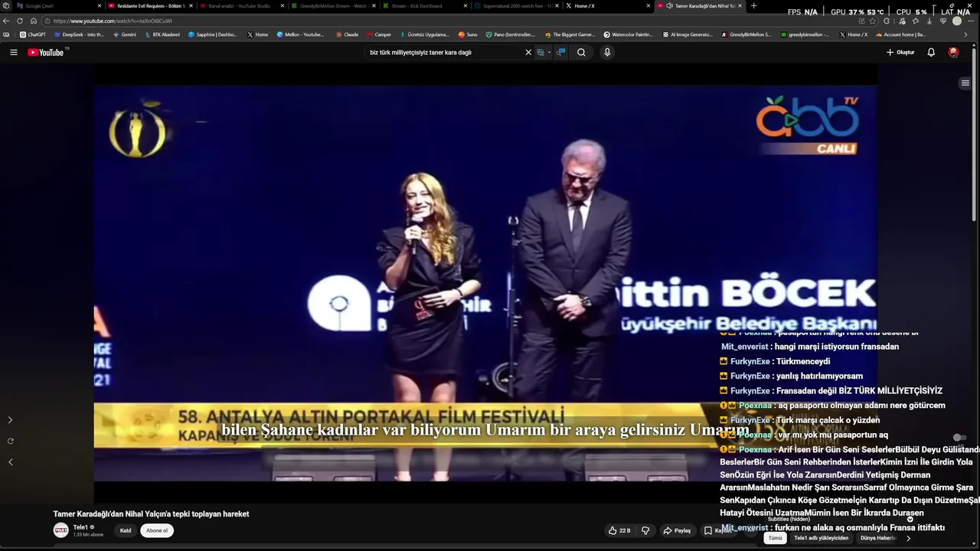
Task: Go back with the browser back arrow
Action: [x=7, y=21]
